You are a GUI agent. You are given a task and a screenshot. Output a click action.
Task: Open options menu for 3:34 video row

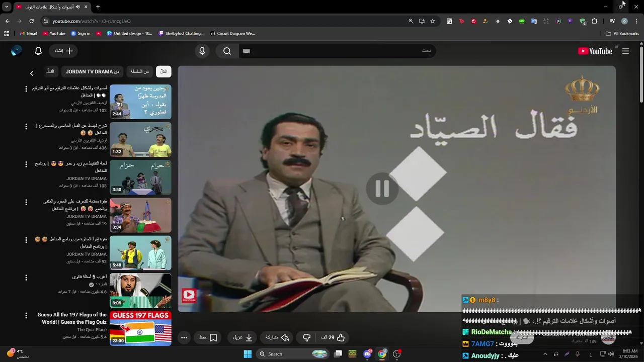point(26,202)
